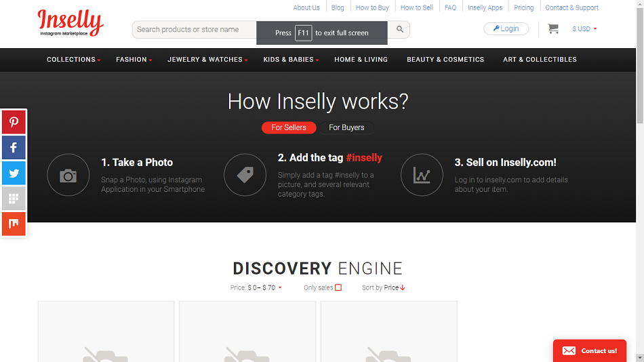Click the Login button
Screen dimensions: 644x362
tap(506, 28)
